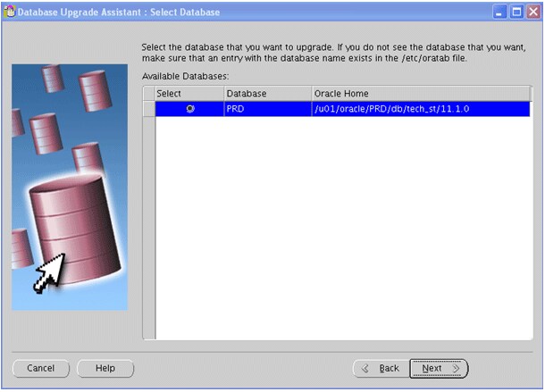Close the Database Upgrade Assistant window

533,13
